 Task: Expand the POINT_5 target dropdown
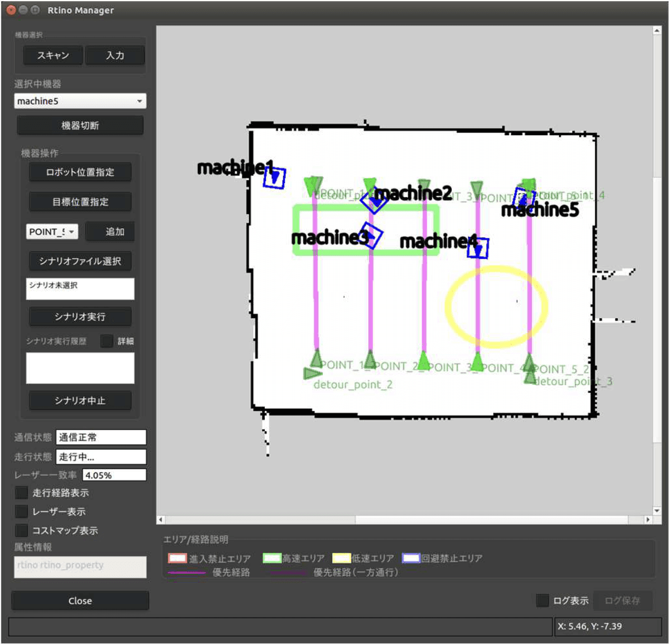tap(52, 232)
